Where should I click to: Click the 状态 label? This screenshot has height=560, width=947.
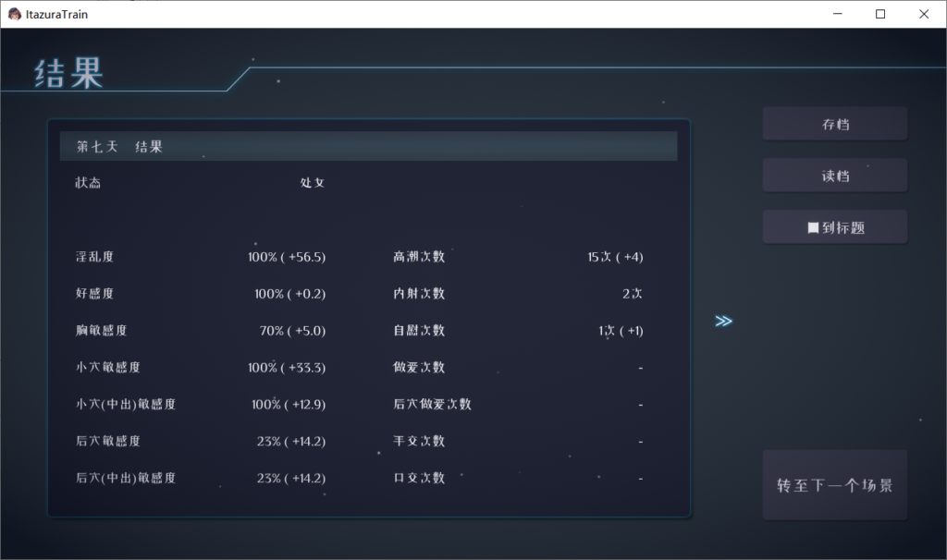pos(88,183)
